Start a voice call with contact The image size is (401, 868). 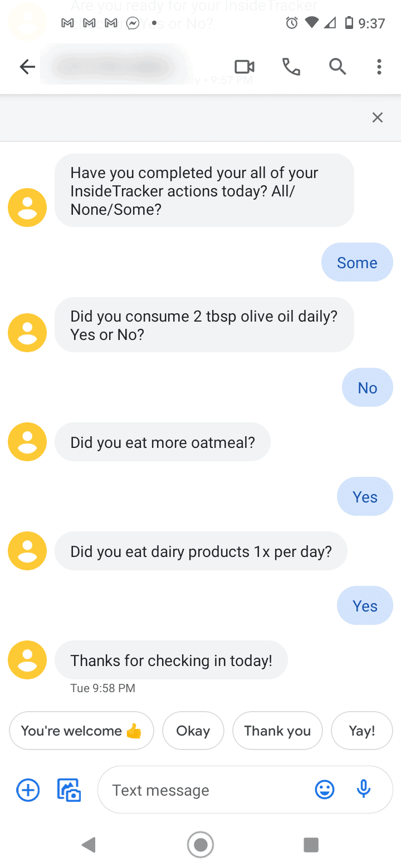pos(291,67)
